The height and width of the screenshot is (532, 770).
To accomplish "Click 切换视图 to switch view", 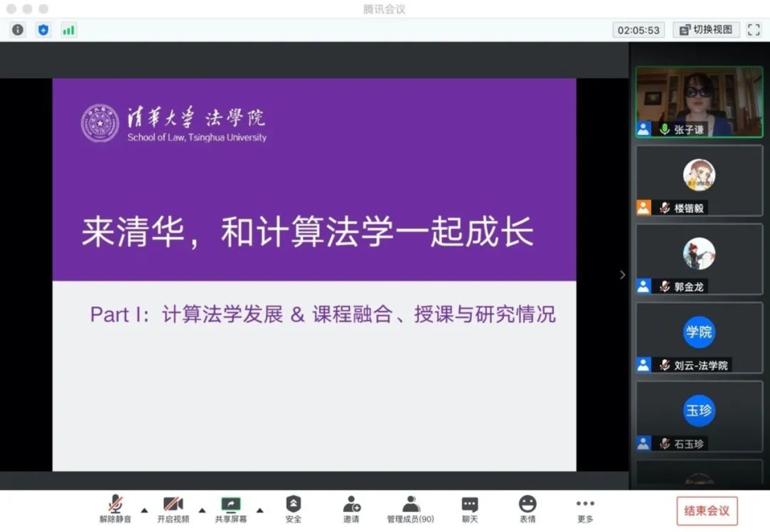I will (x=706, y=30).
